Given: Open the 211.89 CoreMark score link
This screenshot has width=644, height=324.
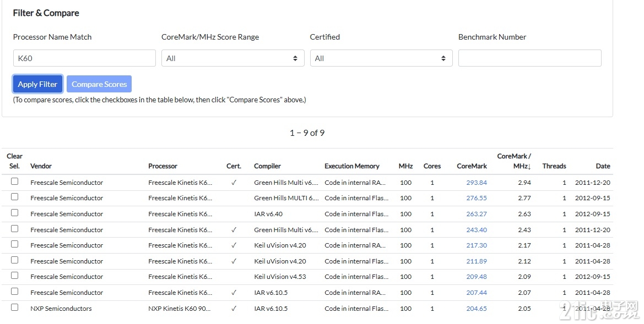Looking at the screenshot, I should pyautogui.click(x=477, y=261).
